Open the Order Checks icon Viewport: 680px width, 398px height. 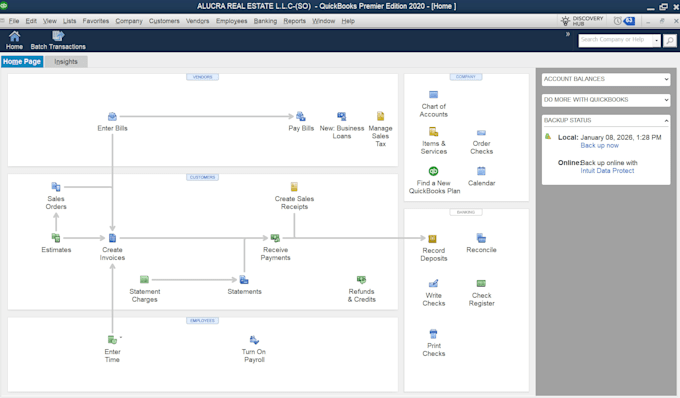(481, 133)
